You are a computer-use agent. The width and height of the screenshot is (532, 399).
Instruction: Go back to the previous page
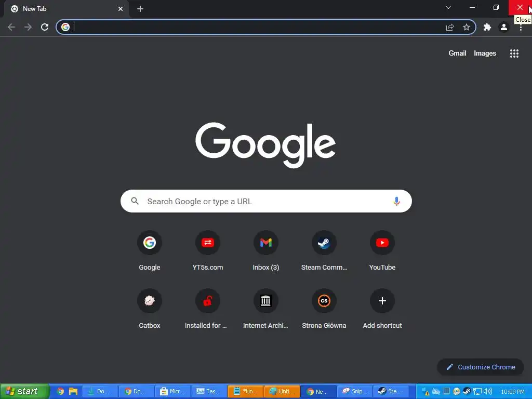pos(11,27)
